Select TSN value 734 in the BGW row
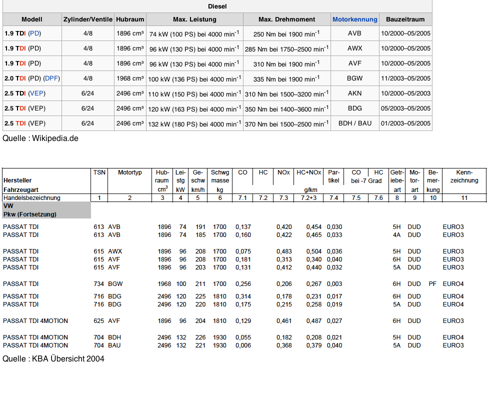Image resolution: width=500 pixels, height=400 pixels. 99,284
